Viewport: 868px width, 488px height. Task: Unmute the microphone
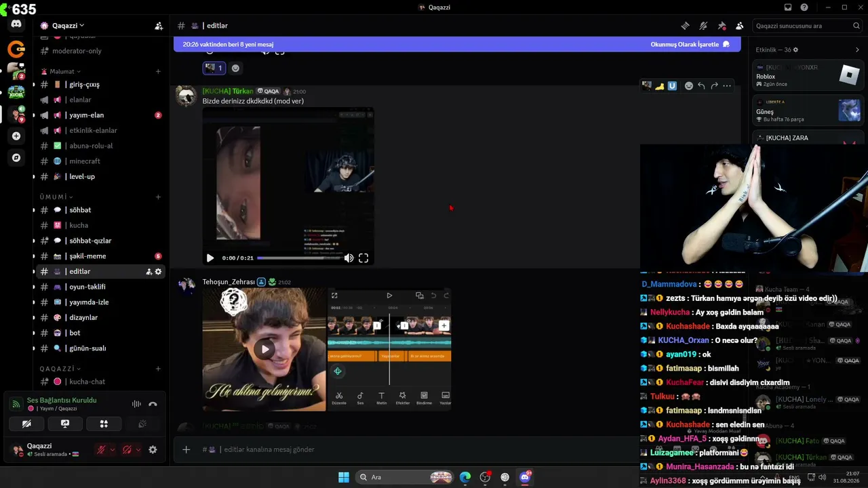click(x=100, y=449)
